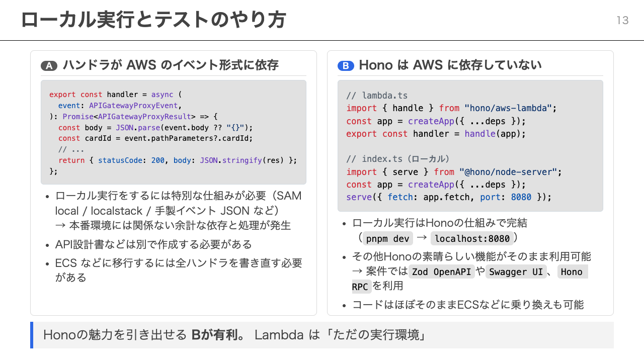The width and height of the screenshot is (644, 362).
Task: Click APIGatewayProxyEvent in left code block
Action: coord(133,106)
